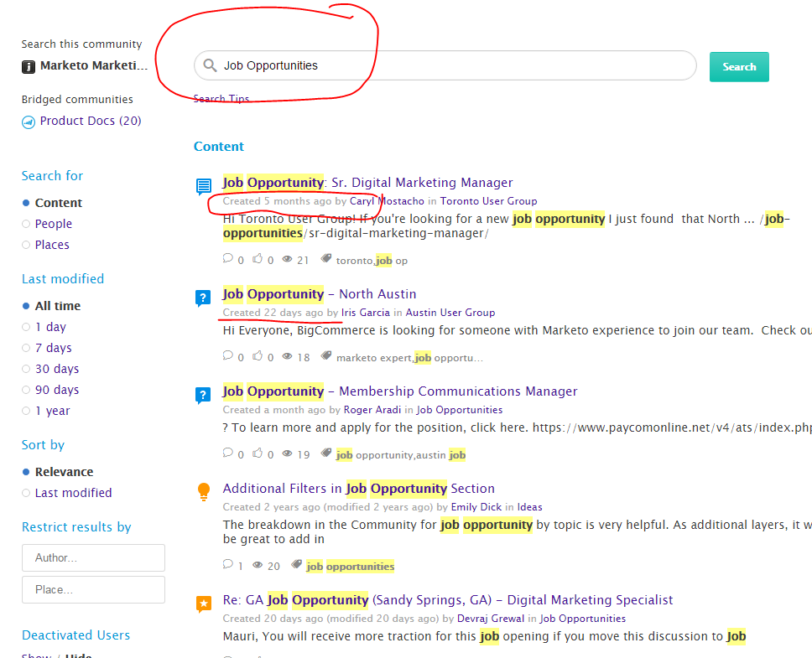Select the Places radio option
Image resolution: width=812 pixels, height=658 pixels.
point(26,245)
